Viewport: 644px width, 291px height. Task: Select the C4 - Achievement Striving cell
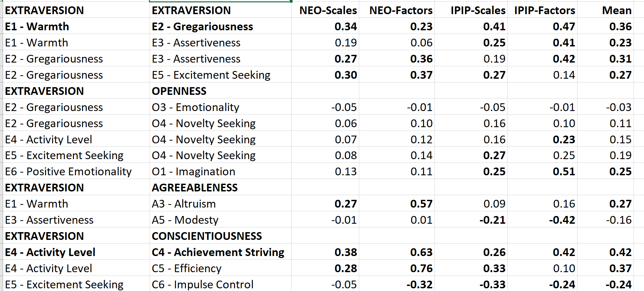218,252
